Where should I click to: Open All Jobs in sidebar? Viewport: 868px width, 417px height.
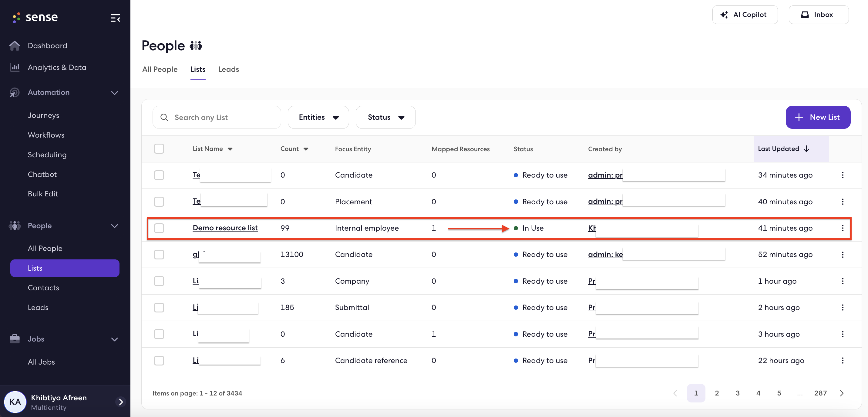(41, 362)
